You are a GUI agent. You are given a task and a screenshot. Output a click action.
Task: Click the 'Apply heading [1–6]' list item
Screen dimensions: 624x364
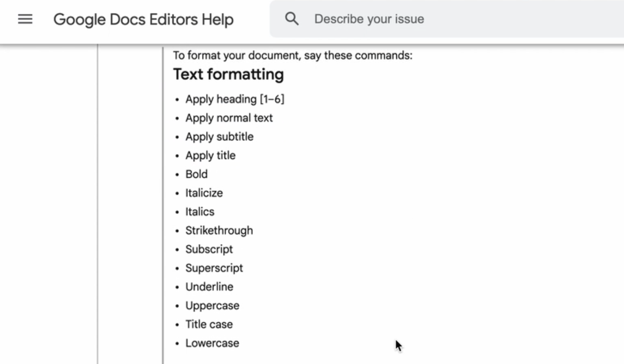(x=235, y=99)
